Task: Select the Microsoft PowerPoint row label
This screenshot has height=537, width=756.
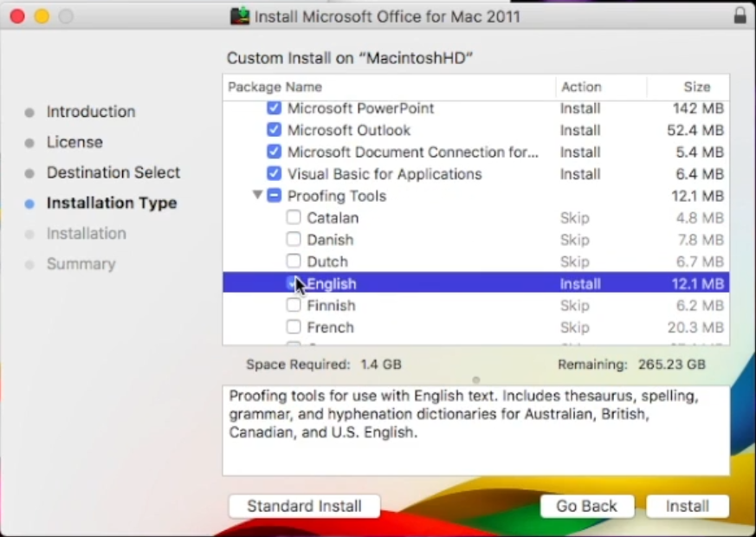Action: click(x=360, y=108)
